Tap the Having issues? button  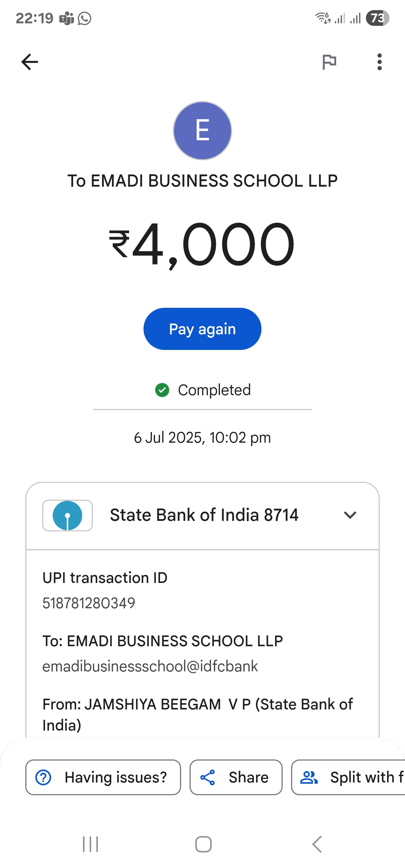tap(103, 777)
